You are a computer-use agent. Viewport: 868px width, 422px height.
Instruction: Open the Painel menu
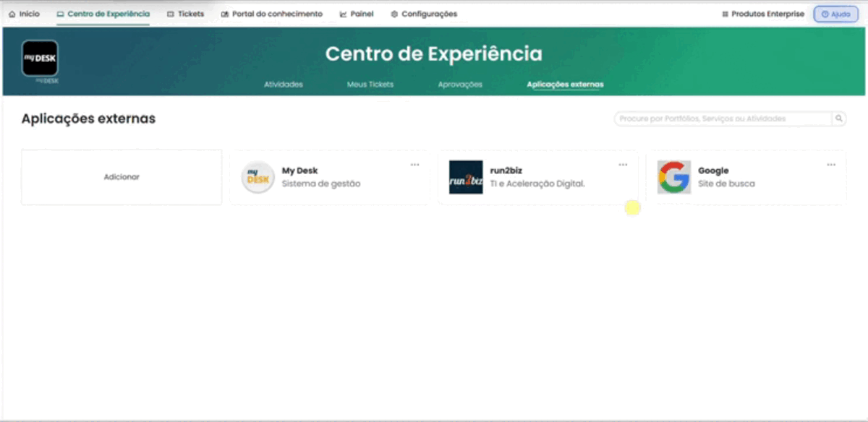point(357,14)
